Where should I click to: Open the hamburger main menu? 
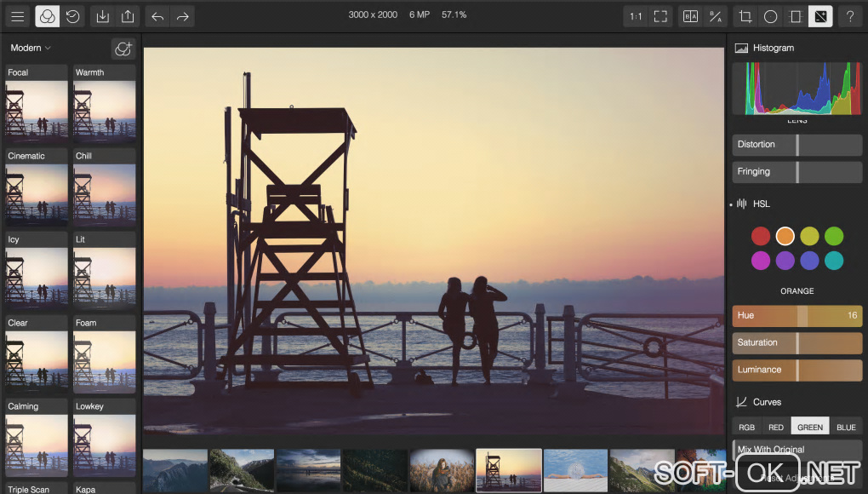click(x=18, y=17)
